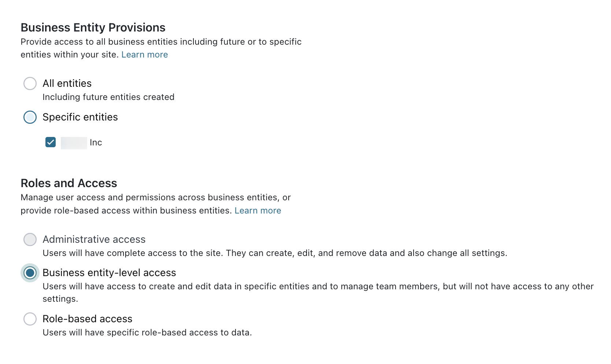
Task: Click "Including future entities created" description
Action: pyautogui.click(x=108, y=97)
